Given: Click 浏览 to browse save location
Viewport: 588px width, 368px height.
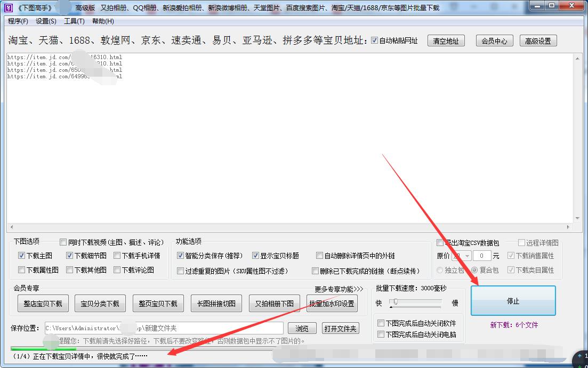Looking at the screenshot, I should point(302,328).
